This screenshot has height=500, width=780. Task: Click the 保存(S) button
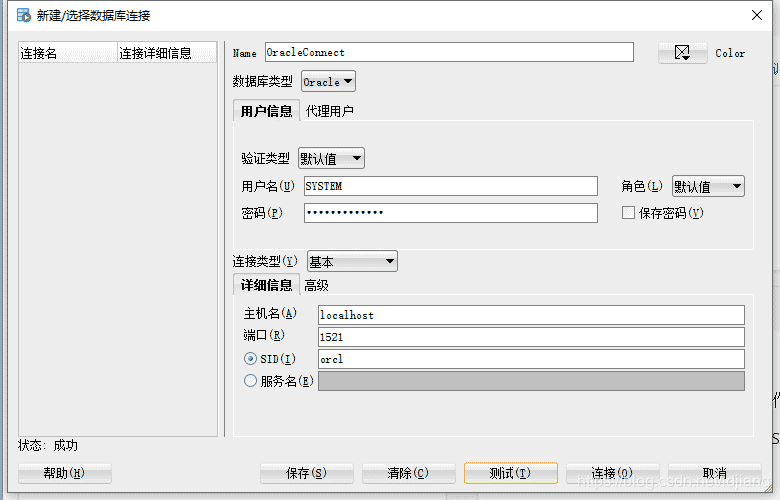click(x=306, y=473)
